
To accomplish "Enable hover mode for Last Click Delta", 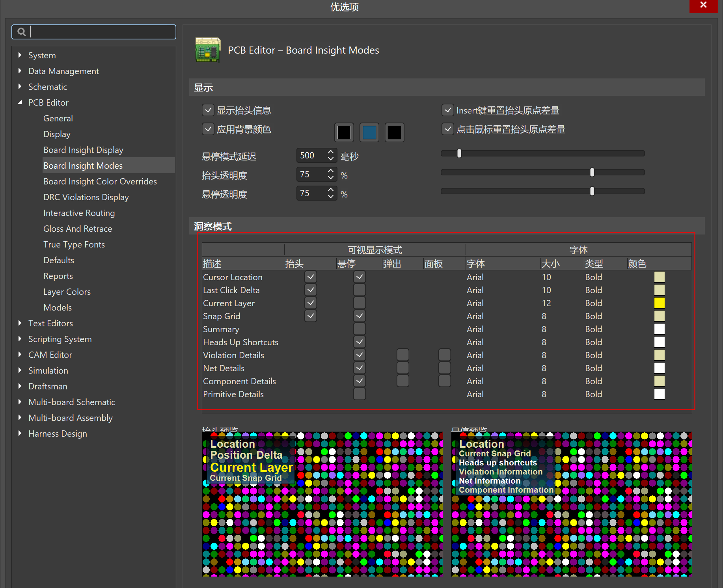I will (x=359, y=290).
